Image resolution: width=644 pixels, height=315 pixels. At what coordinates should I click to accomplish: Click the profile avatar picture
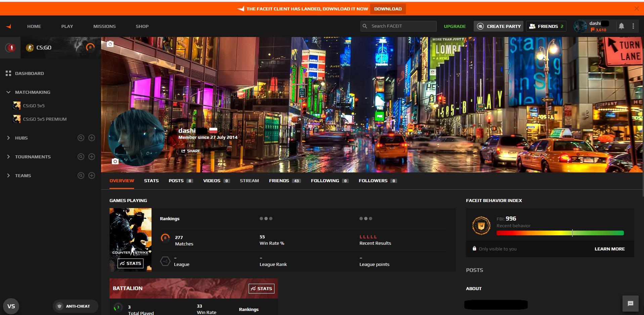(x=136, y=137)
